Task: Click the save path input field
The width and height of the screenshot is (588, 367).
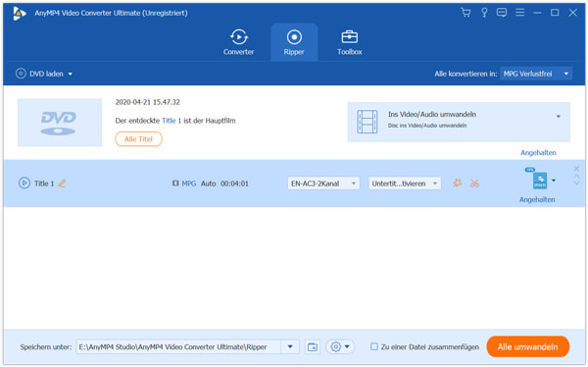Action: click(178, 346)
